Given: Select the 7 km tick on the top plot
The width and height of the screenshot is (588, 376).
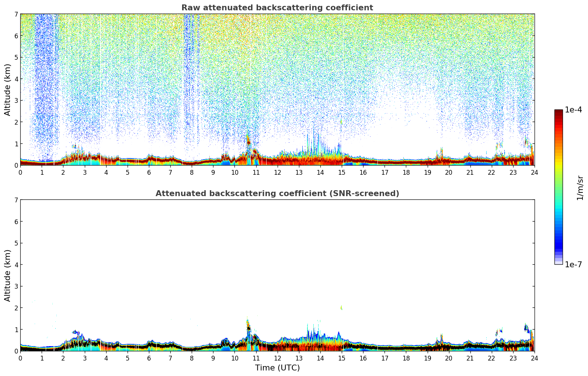Looking at the screenshot, I should click(x=16, y=14).
